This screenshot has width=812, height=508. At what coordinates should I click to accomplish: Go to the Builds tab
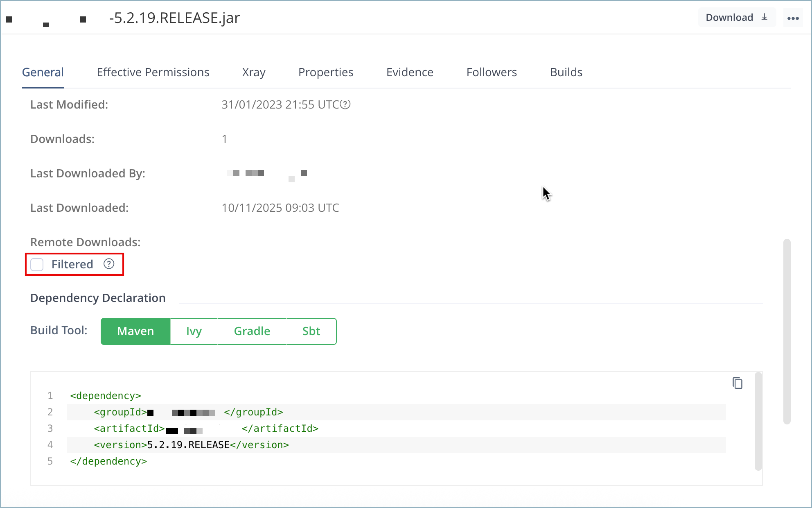pyautogui.click(x=566, y=72)
